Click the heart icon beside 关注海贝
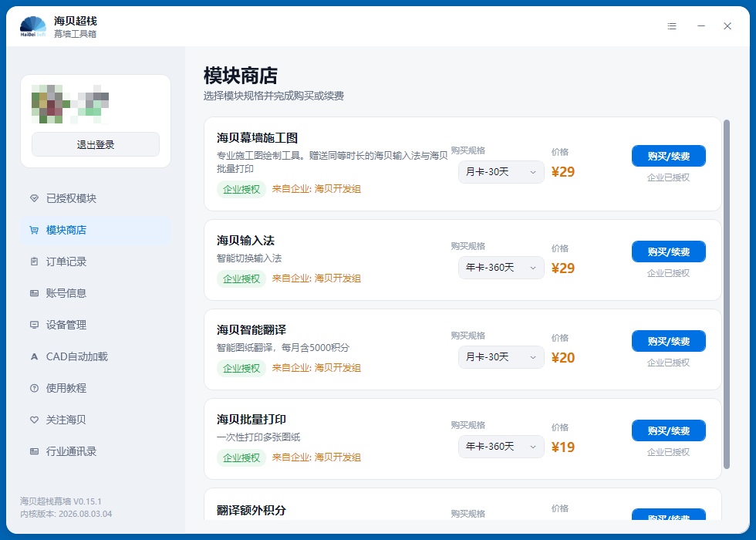 click(34, 420)
